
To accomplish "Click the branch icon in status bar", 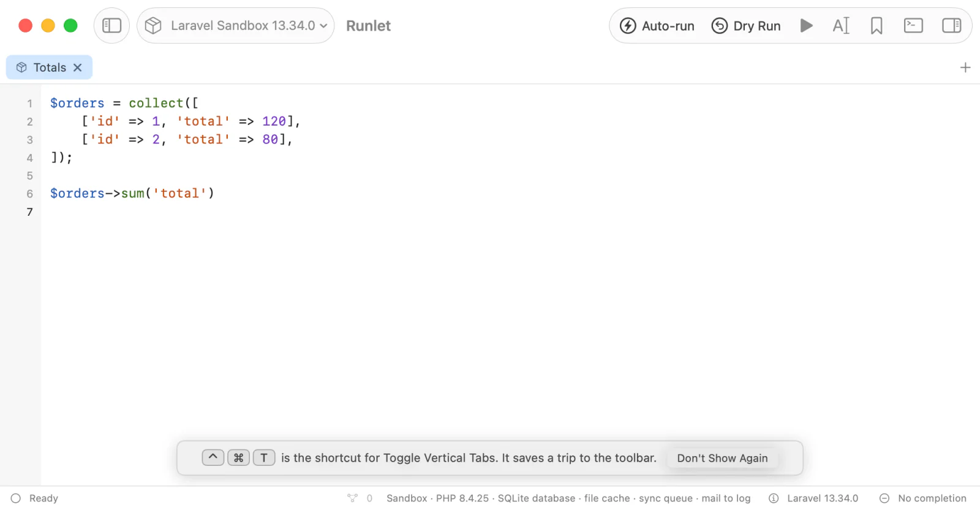I will tap(352, 498).
